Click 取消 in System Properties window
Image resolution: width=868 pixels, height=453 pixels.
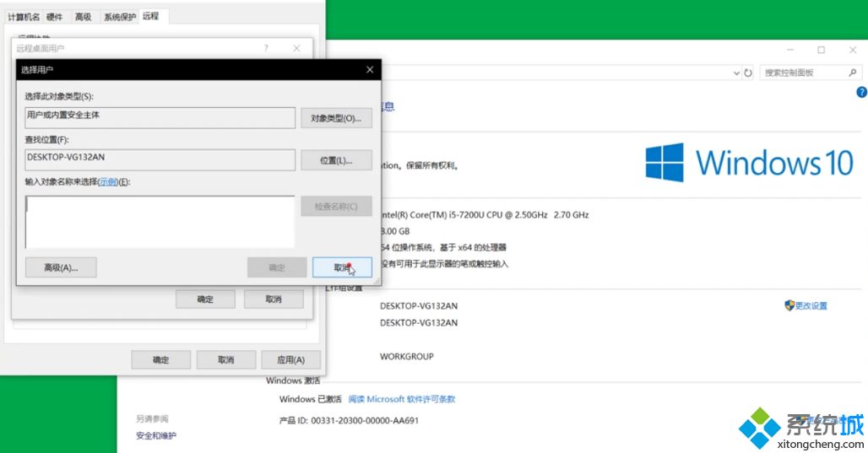(x=225, y=360)
